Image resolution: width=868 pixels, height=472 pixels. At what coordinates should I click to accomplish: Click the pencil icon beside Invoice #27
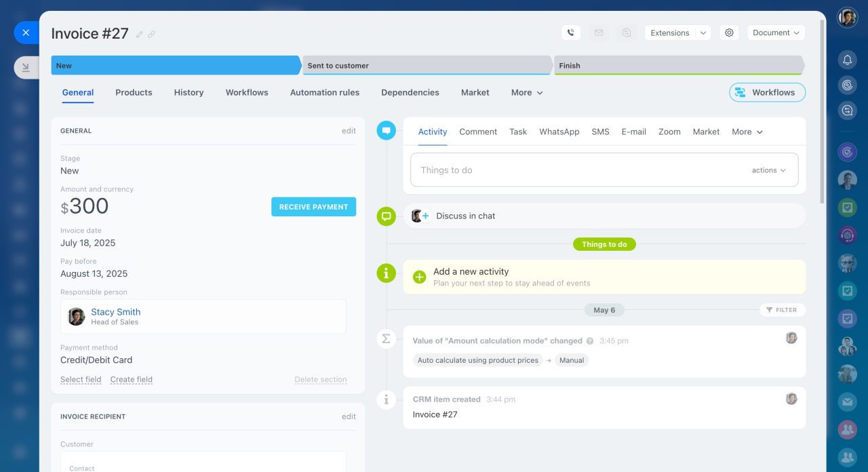[140, 35]
